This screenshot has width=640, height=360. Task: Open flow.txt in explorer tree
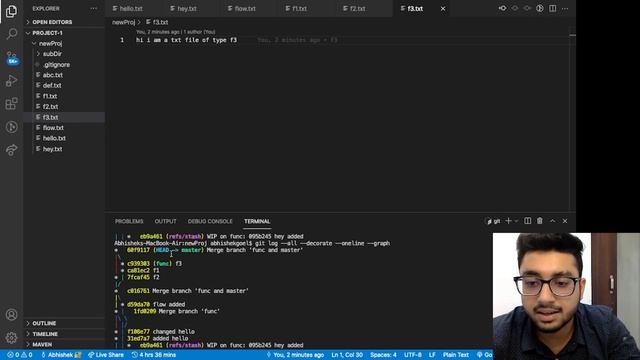pyautogui.click(x=64, y=128)
